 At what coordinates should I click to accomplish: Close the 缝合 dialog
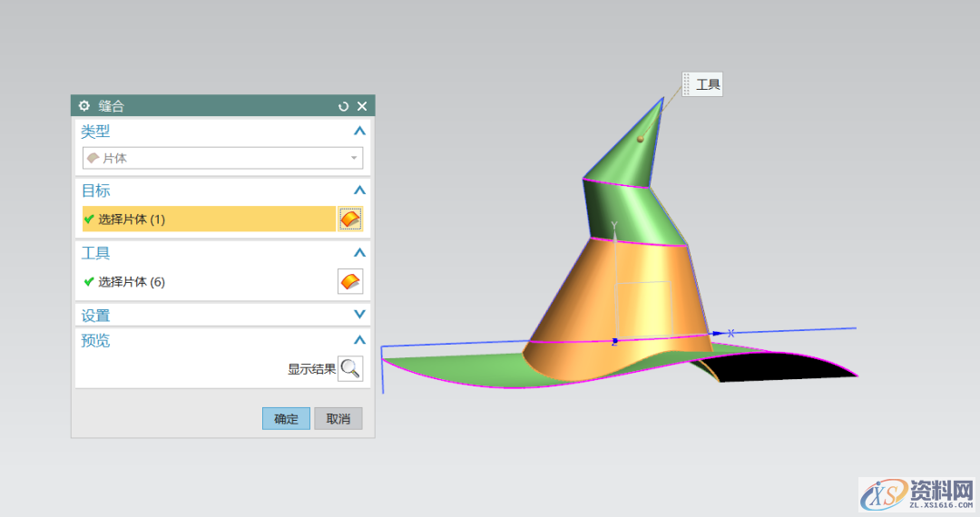[362, 106]
